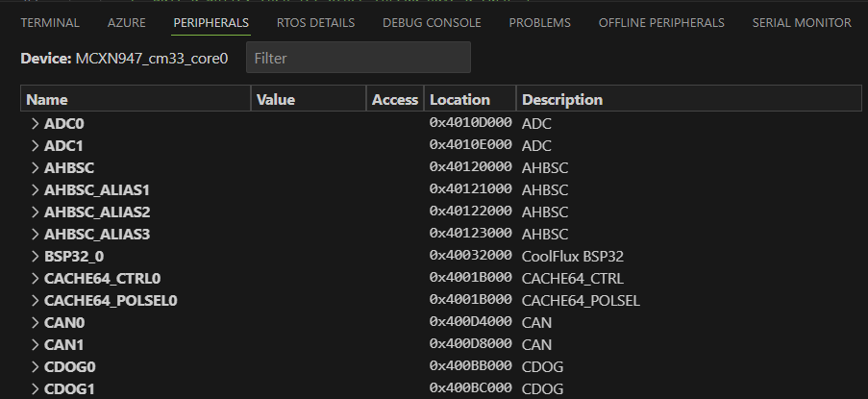The height and width of the screenshot is (399, 868).
Task: Select the CACHE64_CTRL0 row
Action: click(x=102, y=279)
